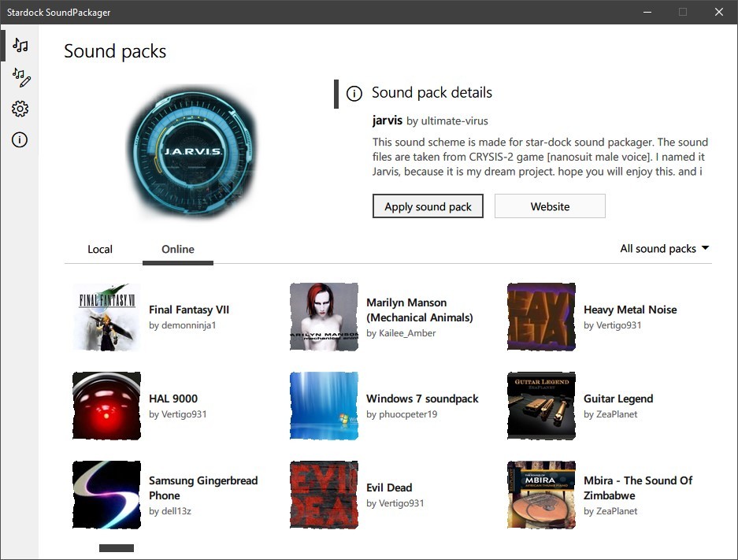
Task: Open the Sound packs music notes icon
Action: [x=20, y=45]
